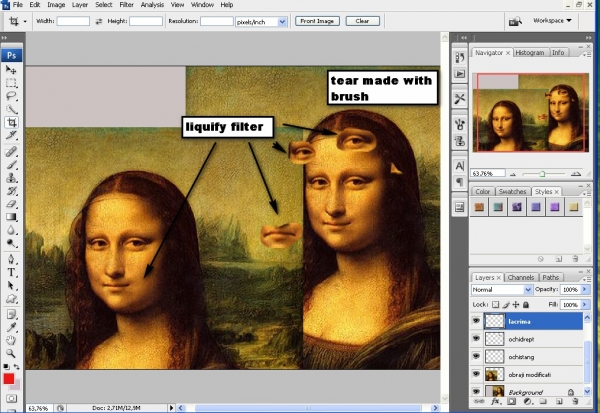
Task: Select the Healing Brush tool
Action: pyautogui.click(x=11, y=152)
